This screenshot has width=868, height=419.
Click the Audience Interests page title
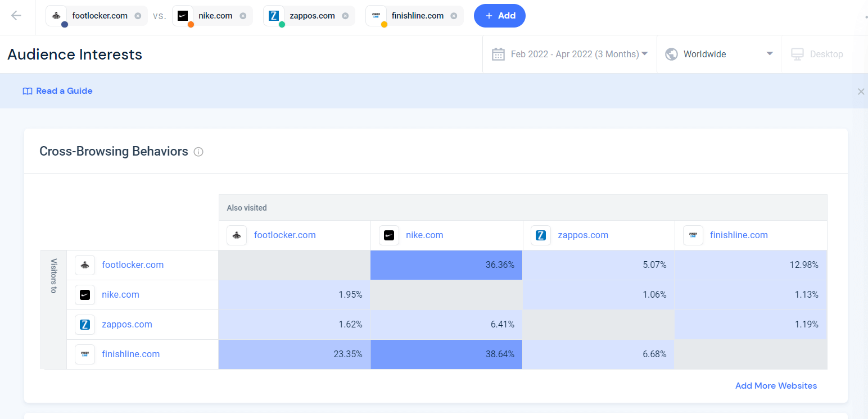(x=75, y=54)
